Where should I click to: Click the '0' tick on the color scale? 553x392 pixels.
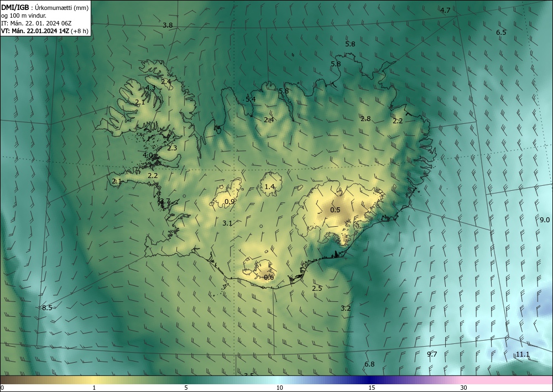pos(2,388)
